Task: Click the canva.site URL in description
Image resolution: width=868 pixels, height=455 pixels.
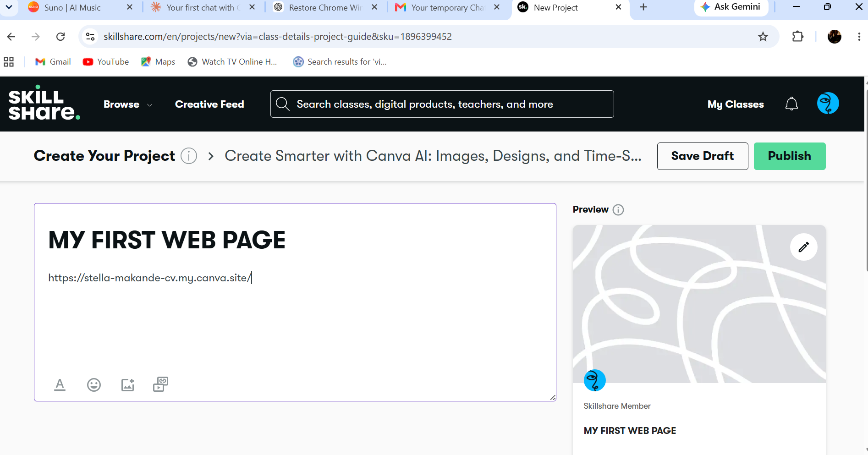Action: (150, 278)
